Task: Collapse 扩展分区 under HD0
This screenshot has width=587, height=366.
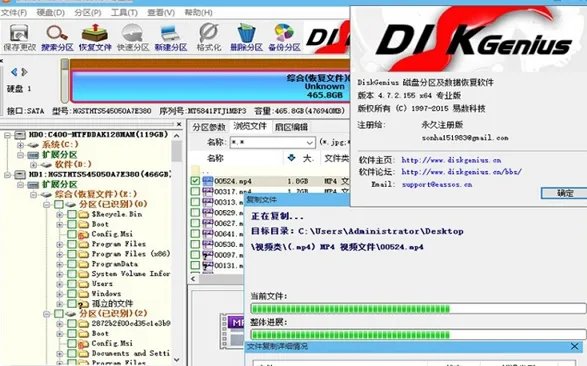Action: (20, 155)
